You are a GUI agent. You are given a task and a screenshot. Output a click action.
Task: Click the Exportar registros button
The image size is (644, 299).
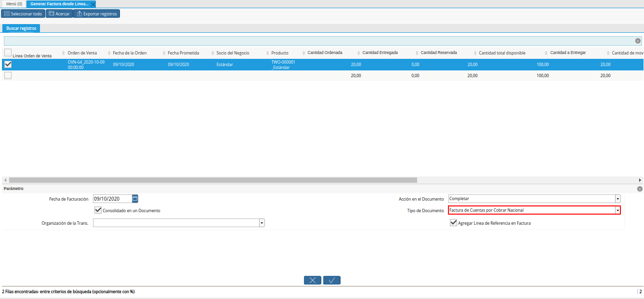point(96,14)
